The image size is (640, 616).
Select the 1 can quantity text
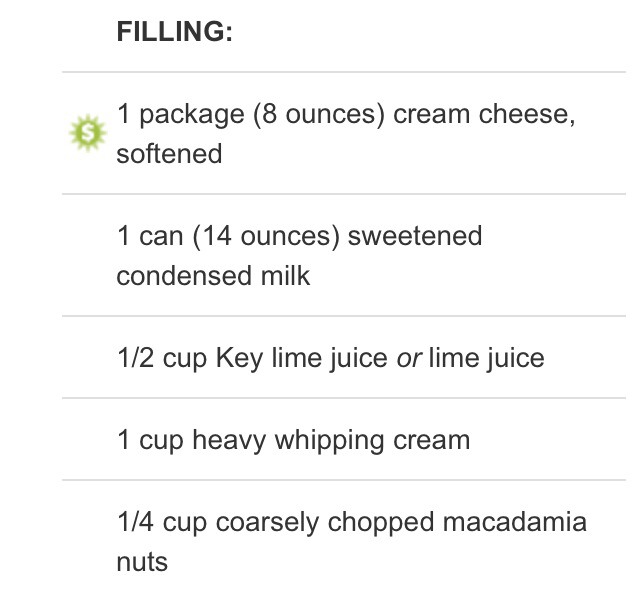click(x=150, y=236)
